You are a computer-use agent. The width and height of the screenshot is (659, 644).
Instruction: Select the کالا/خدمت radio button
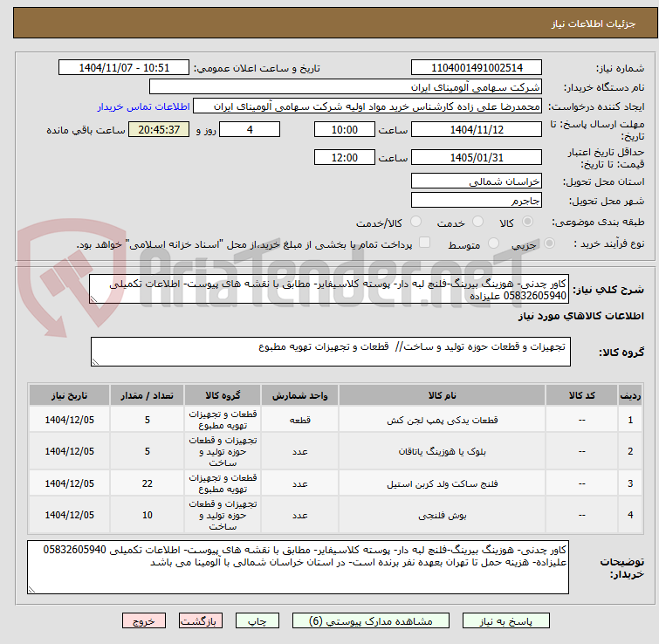pos(415,222)
